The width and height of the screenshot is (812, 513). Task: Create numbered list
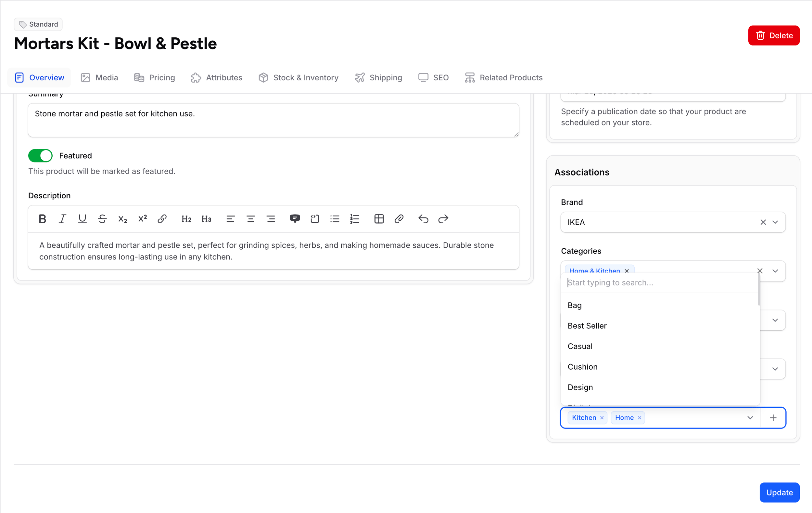coord(355,219)
